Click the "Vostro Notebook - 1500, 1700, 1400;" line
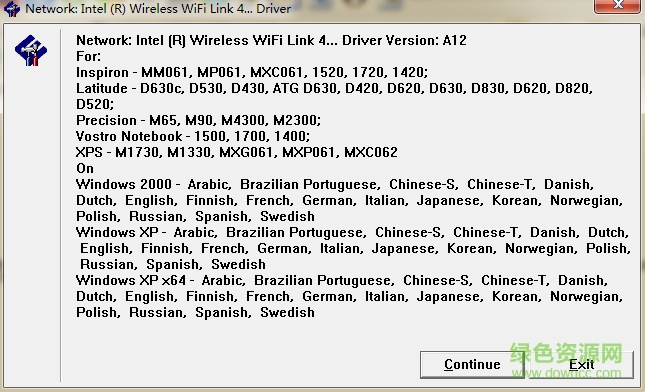 pos(193,137)
